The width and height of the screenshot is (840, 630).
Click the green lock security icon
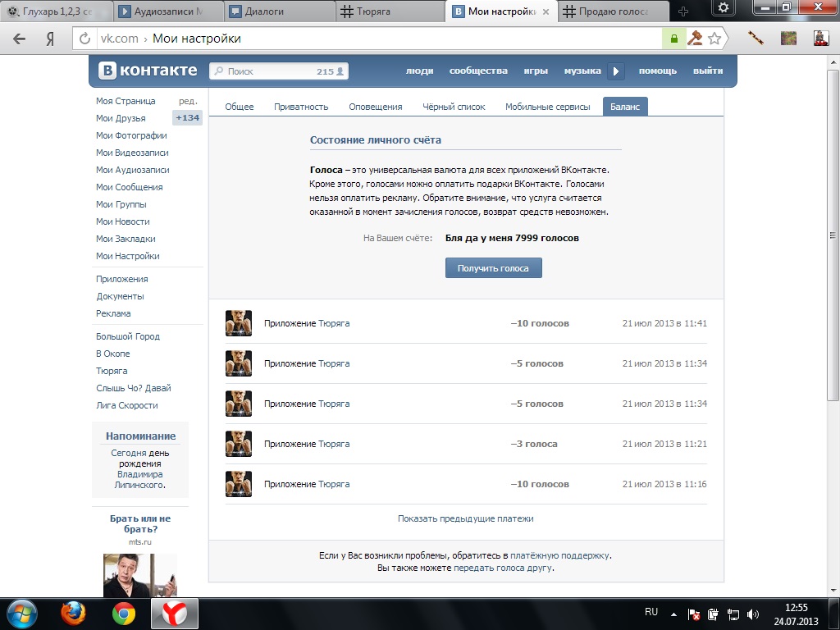(674, 39)
